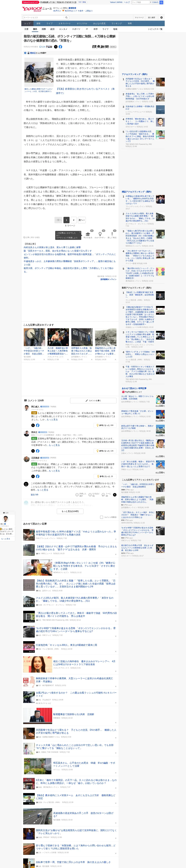Viewport: 186px width, 868px height.
Task: Click 記事に関する報告 report icon link
Action: click(31, 237)
